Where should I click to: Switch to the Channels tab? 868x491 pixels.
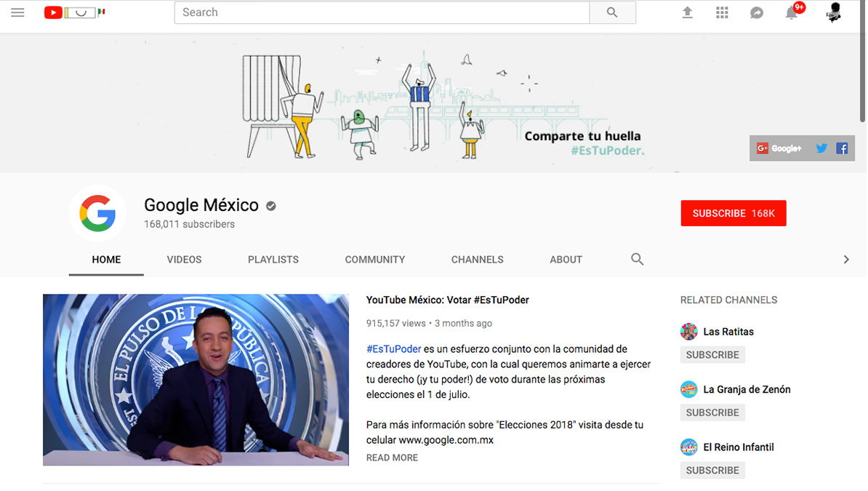pos(477,260)
